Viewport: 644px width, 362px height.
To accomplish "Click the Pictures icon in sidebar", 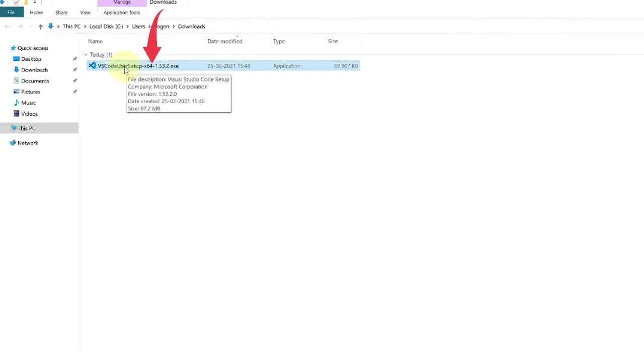I will pyautogui.click(x=17, y=92).
